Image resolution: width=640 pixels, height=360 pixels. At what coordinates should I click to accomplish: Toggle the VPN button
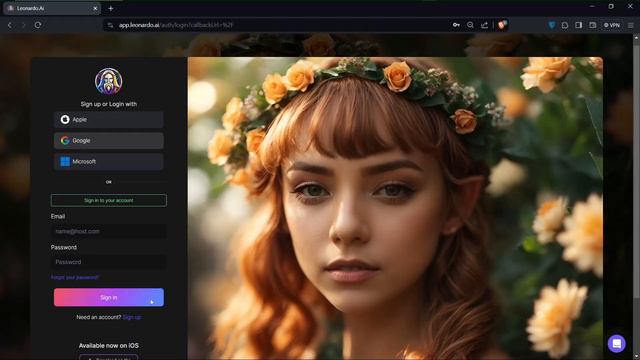pyautogui.click(x=612, y=25)
